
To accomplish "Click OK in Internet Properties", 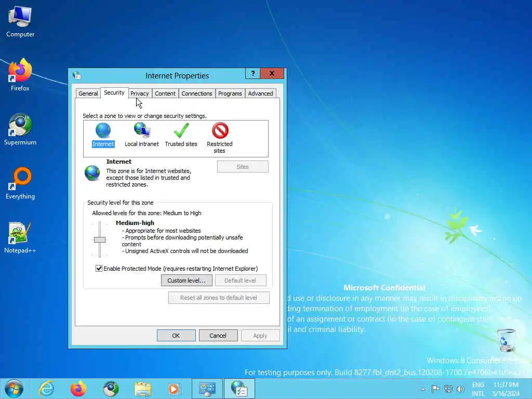I will tap(176, 336).
